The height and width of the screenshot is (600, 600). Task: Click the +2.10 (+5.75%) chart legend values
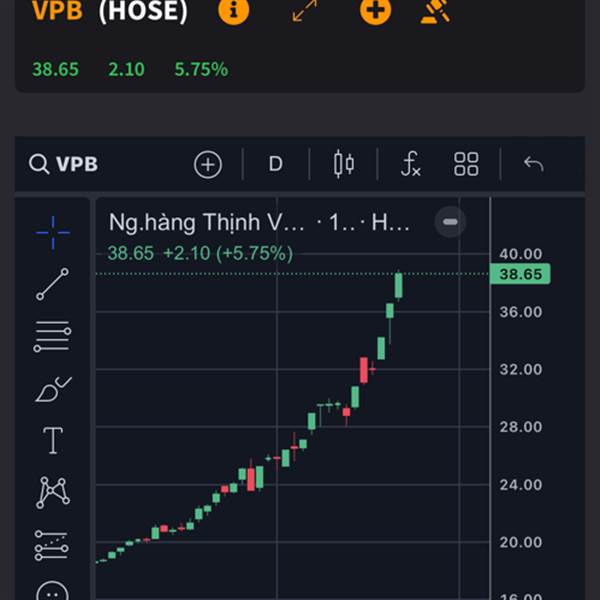click(228, 253)
